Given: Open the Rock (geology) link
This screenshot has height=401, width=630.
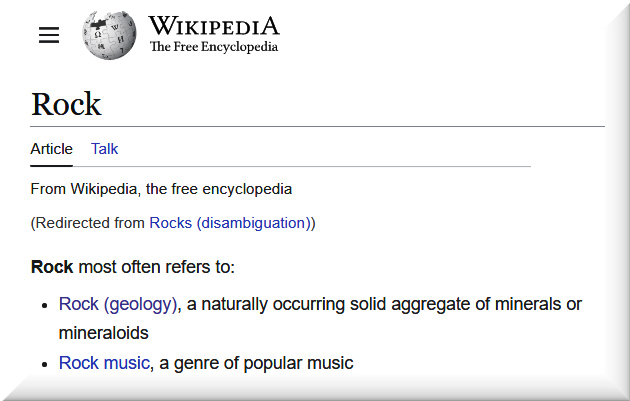Looking at the screenshot, I should (117, 304).
